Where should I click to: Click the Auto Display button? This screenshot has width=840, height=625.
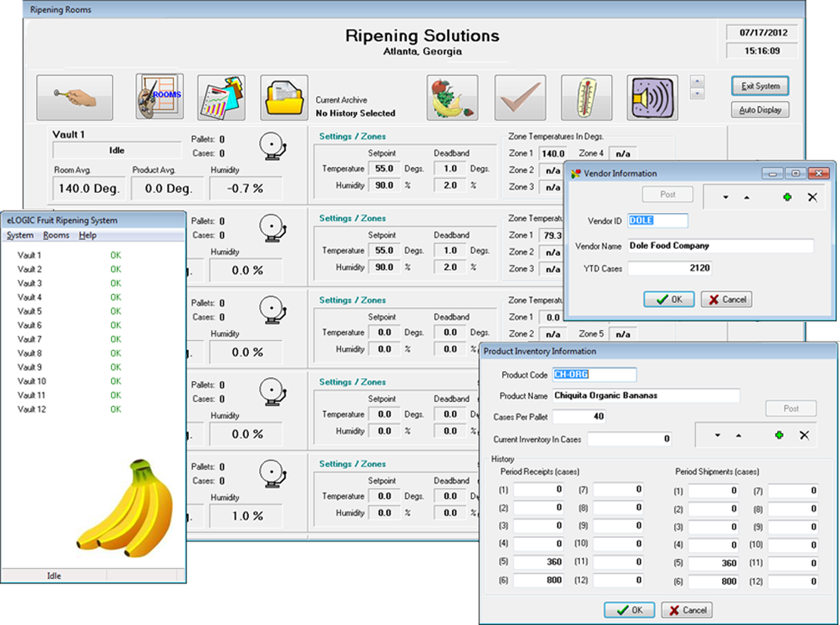click(760, 110)
